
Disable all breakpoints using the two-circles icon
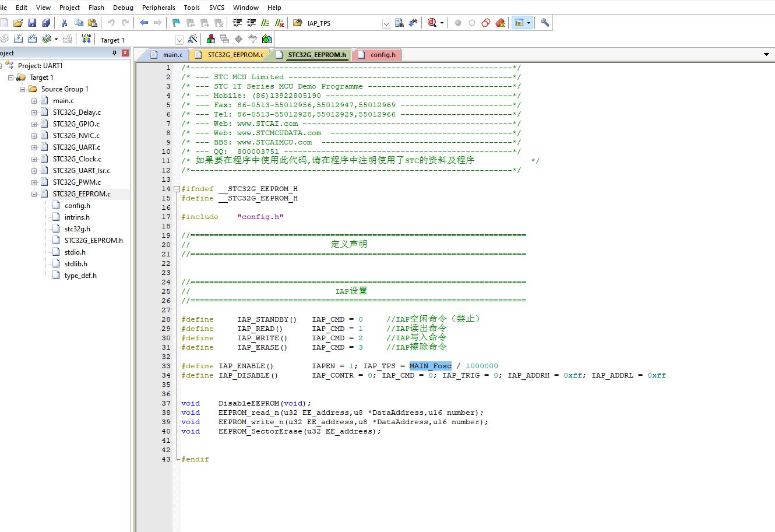point(486,23)
